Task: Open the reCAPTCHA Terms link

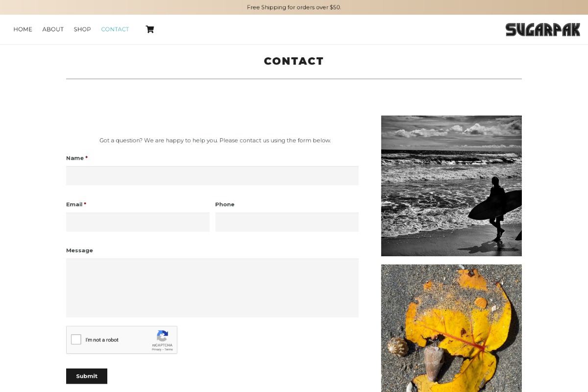Action: [169, 349]
